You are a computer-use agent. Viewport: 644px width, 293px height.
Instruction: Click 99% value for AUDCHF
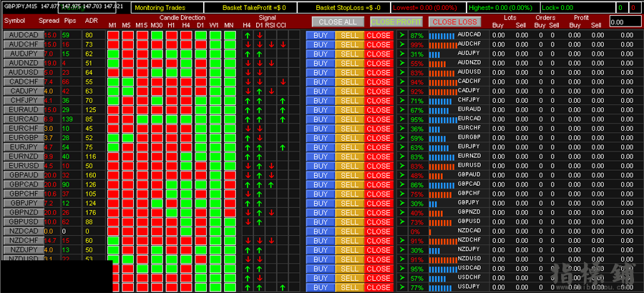416,45
